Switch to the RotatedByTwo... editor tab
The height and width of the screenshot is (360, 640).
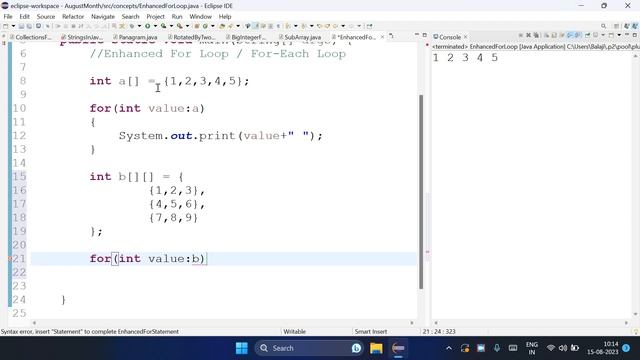click(x=191, y=37)
